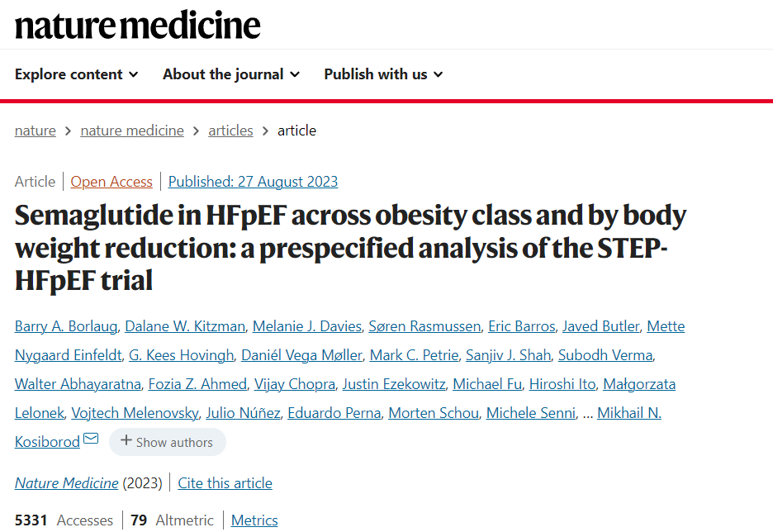Click the Published 27 August 2023 link

click(253, 182)
